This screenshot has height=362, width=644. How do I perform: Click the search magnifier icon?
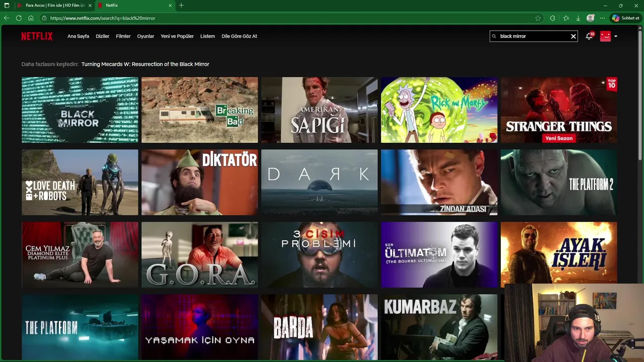click(x=494, y=36)
